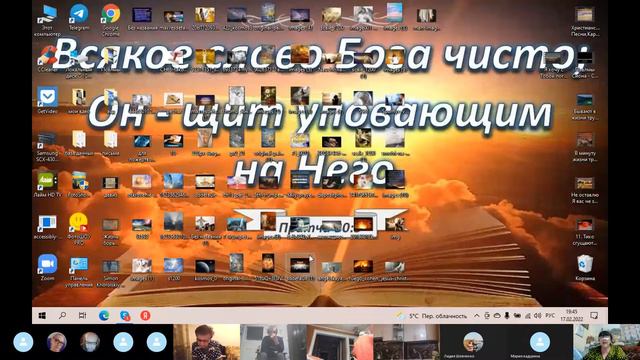Open the volume tray control

point(538,316)
